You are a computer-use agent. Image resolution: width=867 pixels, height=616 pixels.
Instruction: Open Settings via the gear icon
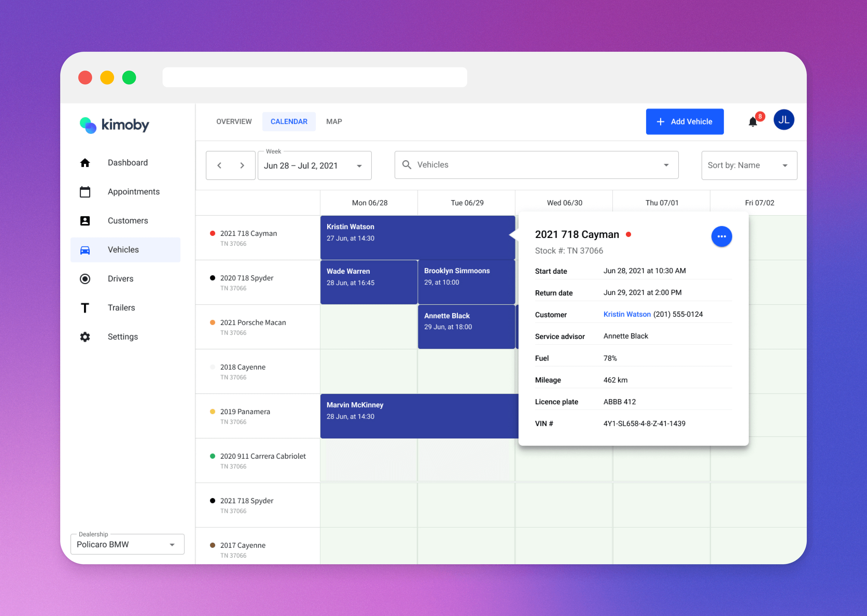(85, 337)
